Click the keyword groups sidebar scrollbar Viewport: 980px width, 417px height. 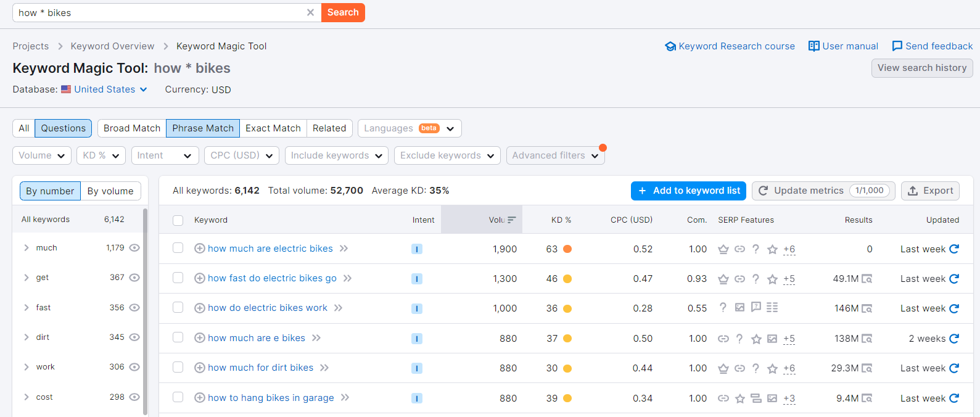(x=146, y=311)
